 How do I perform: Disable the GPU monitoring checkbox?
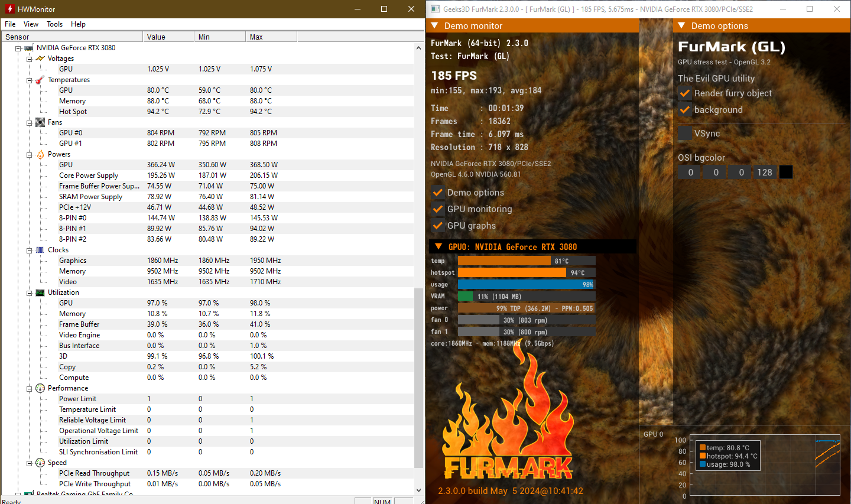tap(438, 209)
